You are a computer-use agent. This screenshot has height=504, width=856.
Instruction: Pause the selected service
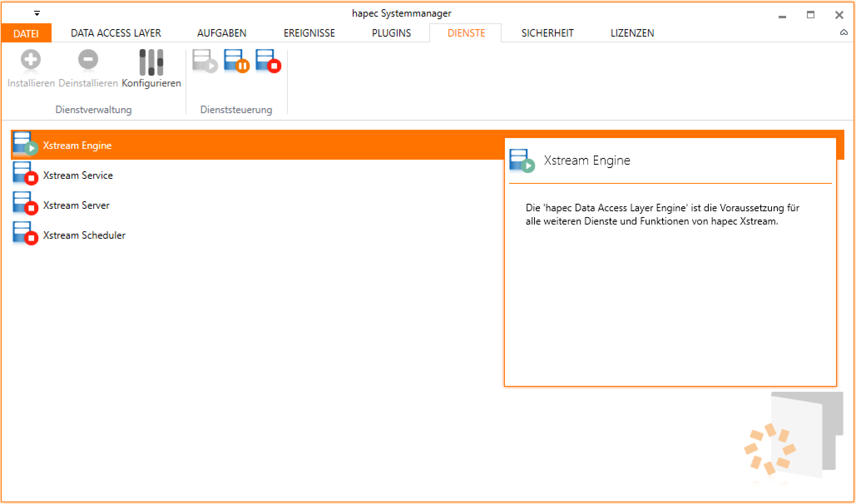(x=236, y=61)
